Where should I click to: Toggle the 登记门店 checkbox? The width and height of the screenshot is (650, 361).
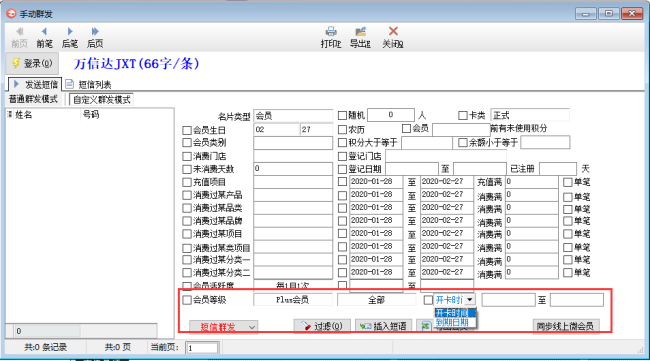342,156
